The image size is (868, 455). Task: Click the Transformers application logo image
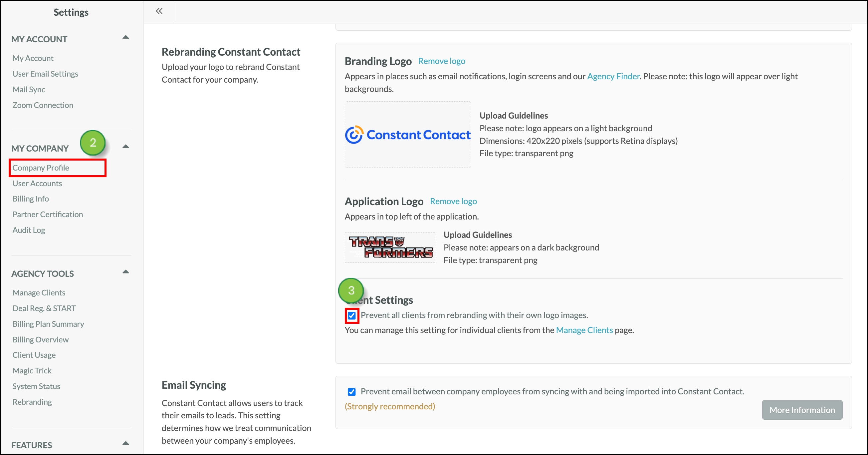click(x=390, y=247)
